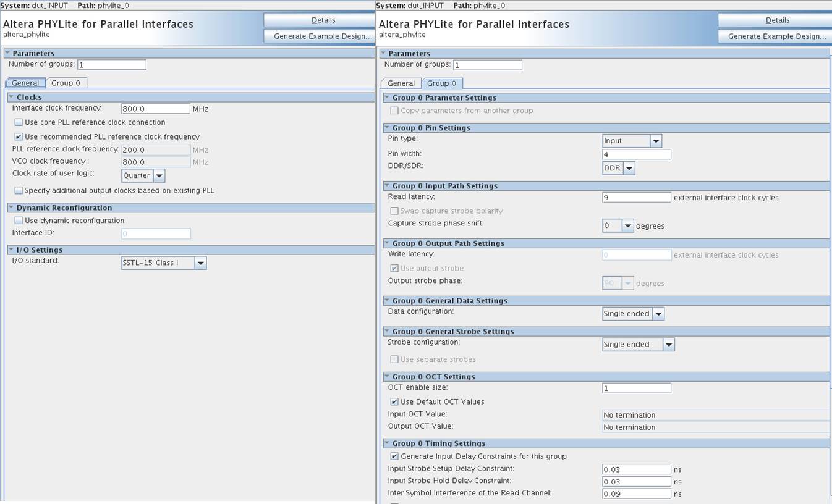The image size is (832, 504).
Task: Click Input Strobe Hold Delay Constraint field
Action: [637, 482]
